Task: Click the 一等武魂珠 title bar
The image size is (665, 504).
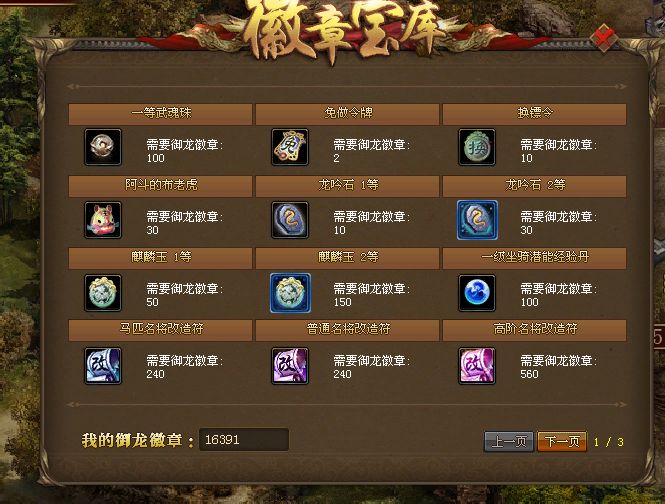Action: 160,114
